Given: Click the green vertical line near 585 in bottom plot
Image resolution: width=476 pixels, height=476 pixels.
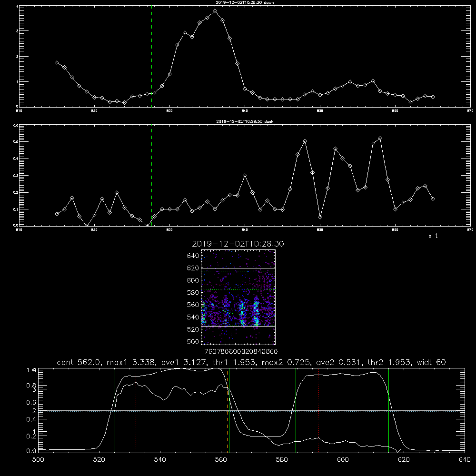Looking at the screenshot, I should [296, 410].
